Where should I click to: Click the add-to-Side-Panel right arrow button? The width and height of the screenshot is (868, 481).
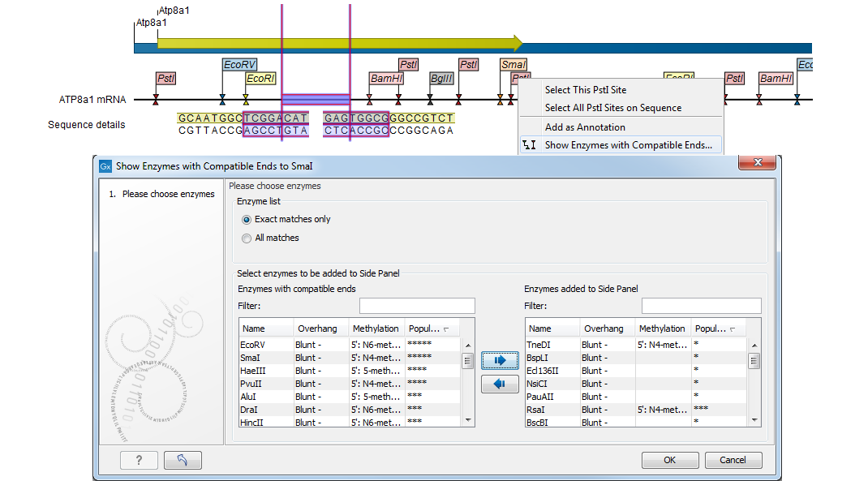[500, 360]
